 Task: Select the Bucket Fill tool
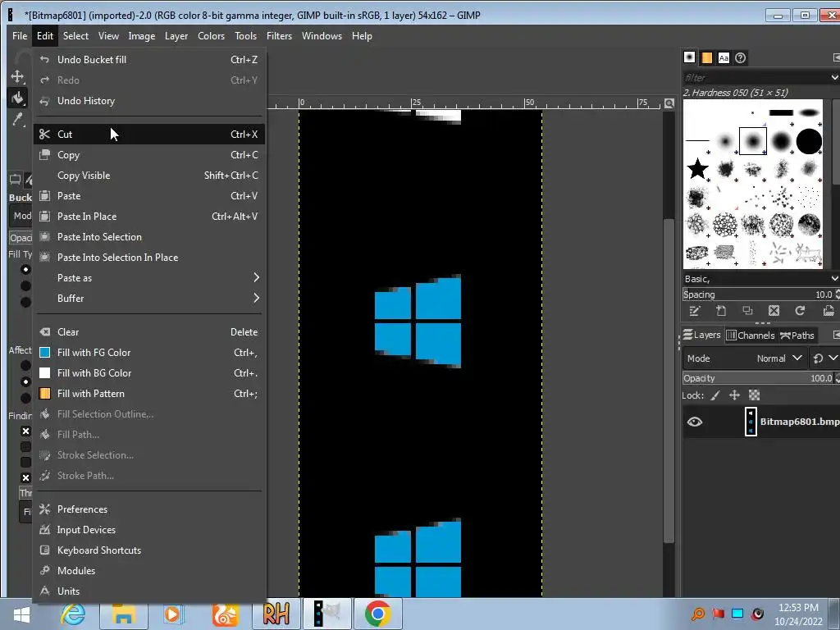[18, 98]
